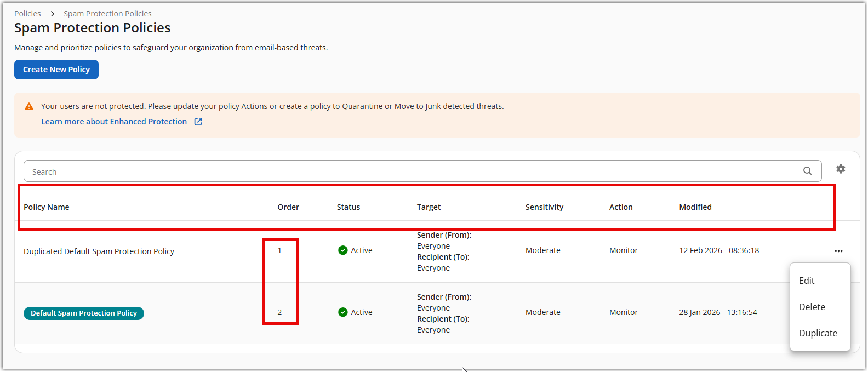The image size is (868, 372).
Task: Focus the policy Search field
Action: (411, 171)
